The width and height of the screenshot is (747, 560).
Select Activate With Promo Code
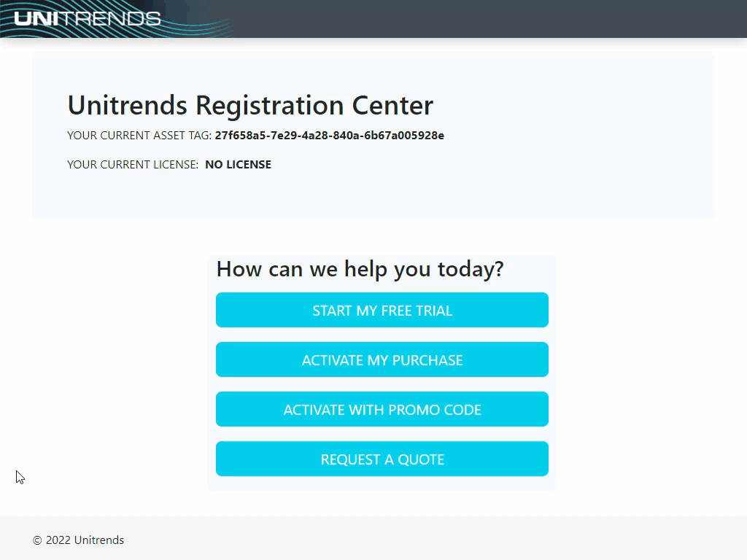(x=382, y=409)
